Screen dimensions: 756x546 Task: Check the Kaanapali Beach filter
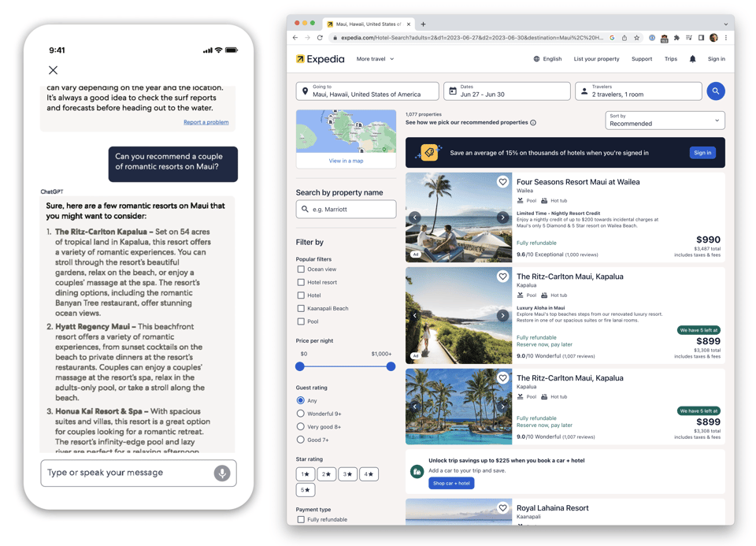pos(301,309)
